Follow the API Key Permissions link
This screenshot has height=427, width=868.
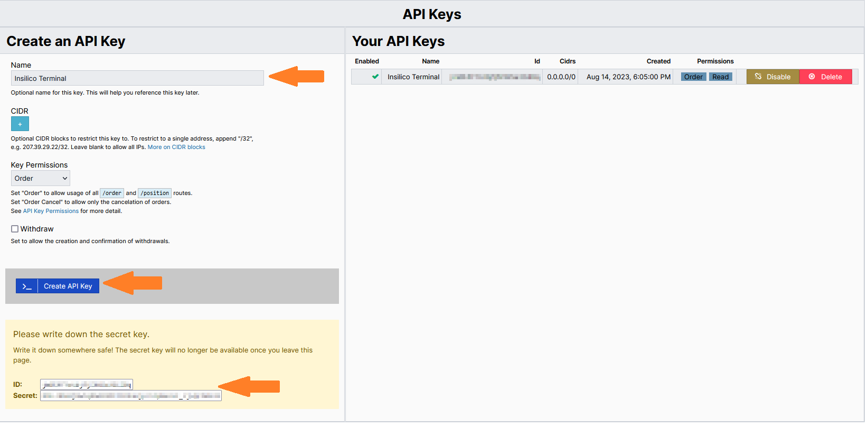point(51,211)
